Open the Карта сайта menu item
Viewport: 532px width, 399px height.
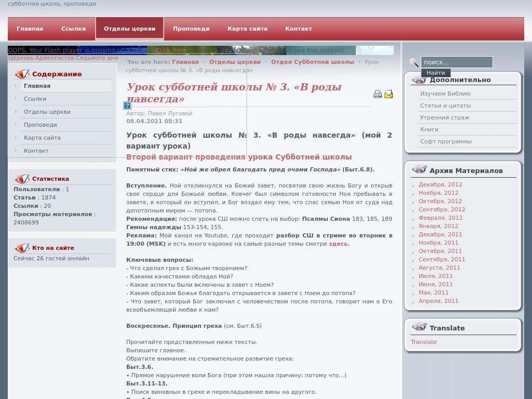pos(247,29)
